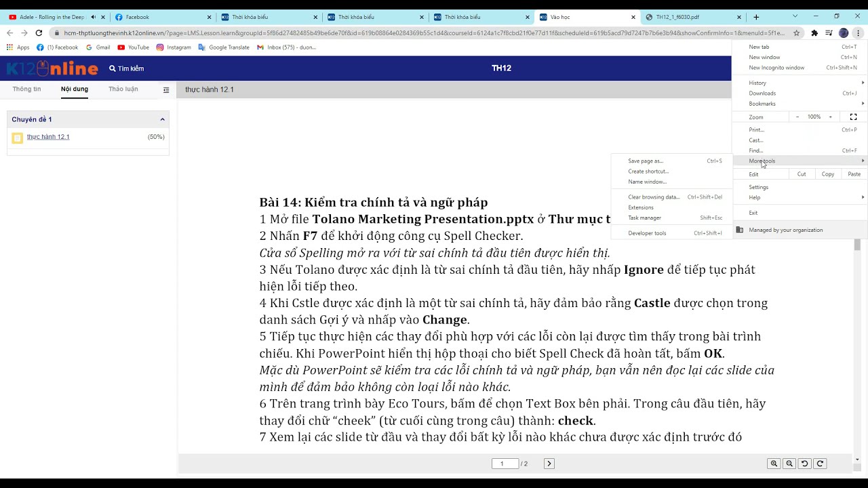Open the Inbox (575) bookmark
The image size is (868, 488).
(x=287, y=47)
